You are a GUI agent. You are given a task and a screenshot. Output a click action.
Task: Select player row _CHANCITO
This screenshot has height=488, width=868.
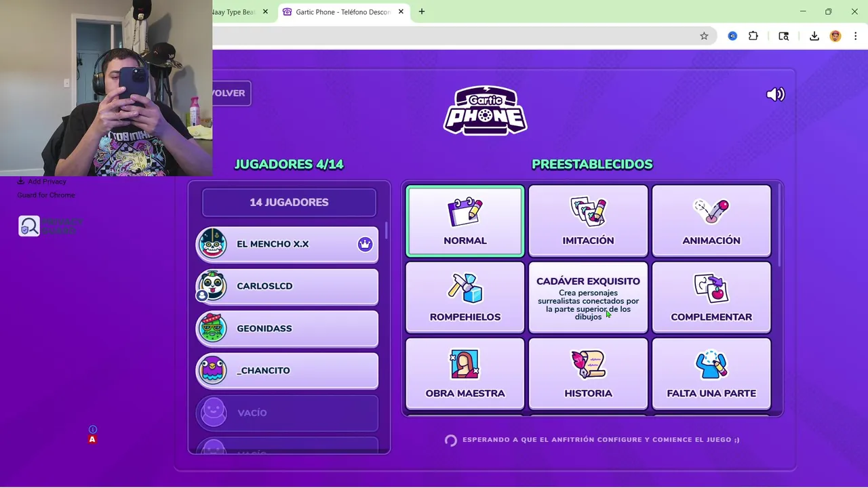[x=288, y=371]
